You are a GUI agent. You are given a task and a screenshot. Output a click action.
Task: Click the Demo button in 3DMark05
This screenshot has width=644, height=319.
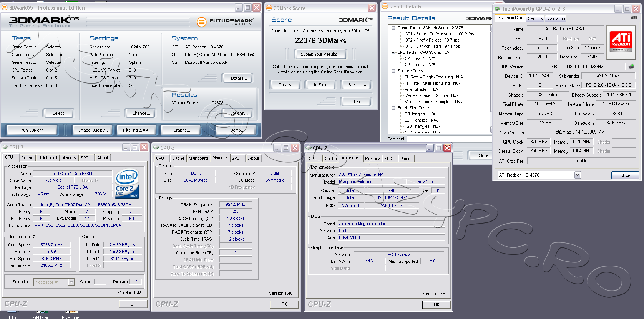(236, 130)
